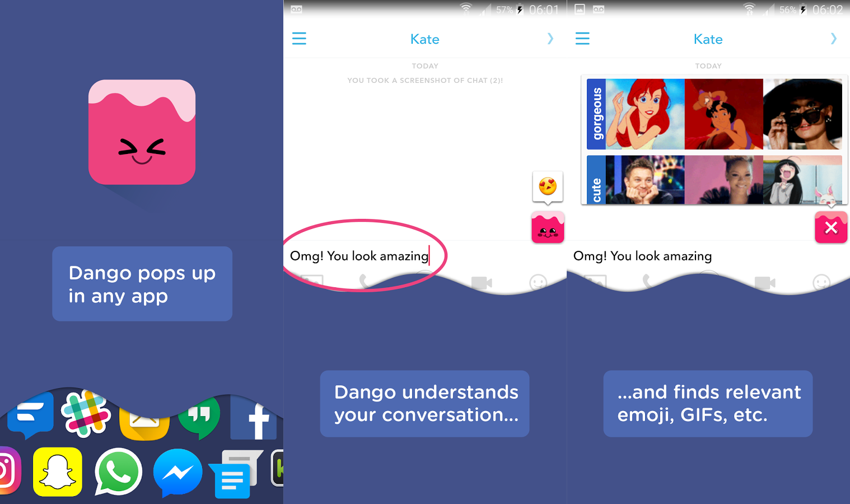The height and width of the screenshot is (504, 850).
Task: Open the Google Hangouts app icon
Action: point(199,418)
